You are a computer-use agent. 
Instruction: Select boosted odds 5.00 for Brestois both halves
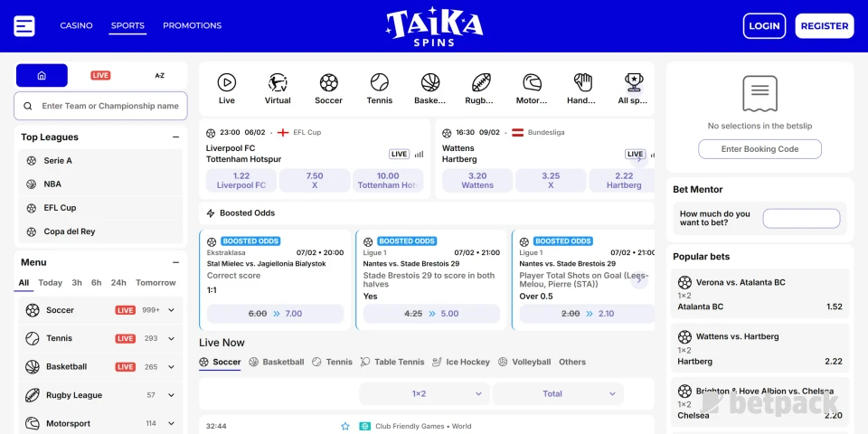coord(431,314)
